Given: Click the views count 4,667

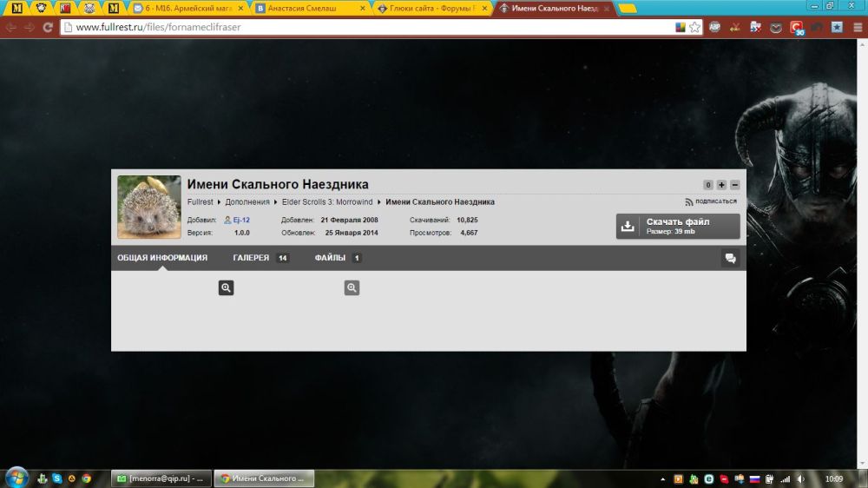Looking at the screenshot, I should click(469, 233).
